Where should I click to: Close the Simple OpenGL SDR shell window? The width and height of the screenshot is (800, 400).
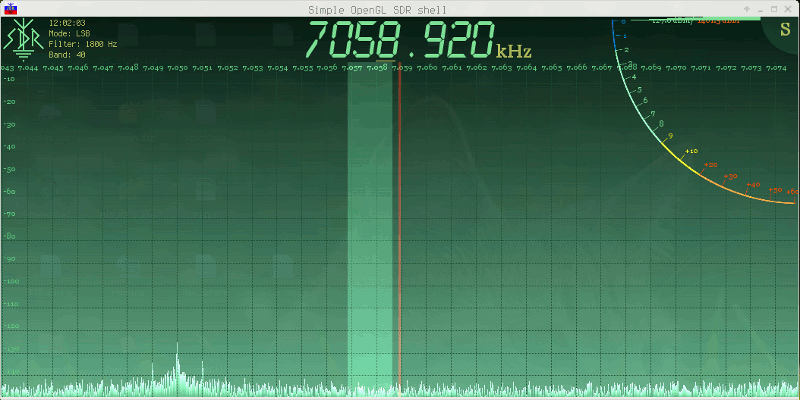[789, 8]
